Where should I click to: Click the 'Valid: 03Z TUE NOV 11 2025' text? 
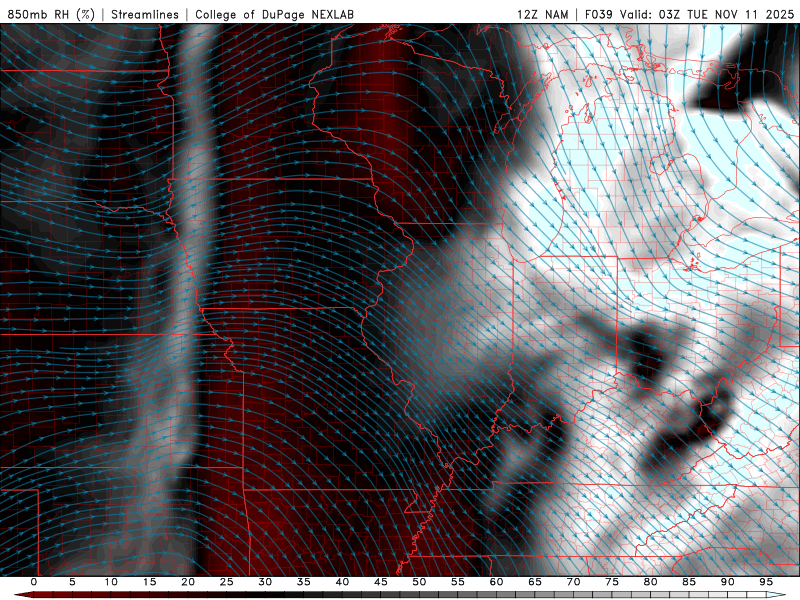coord(707,14)
